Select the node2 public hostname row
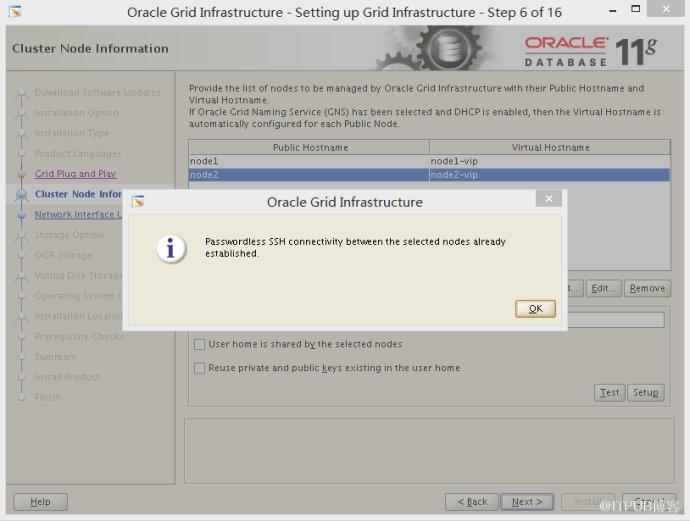Screen dimensions: 690x521 pos(309,175)
